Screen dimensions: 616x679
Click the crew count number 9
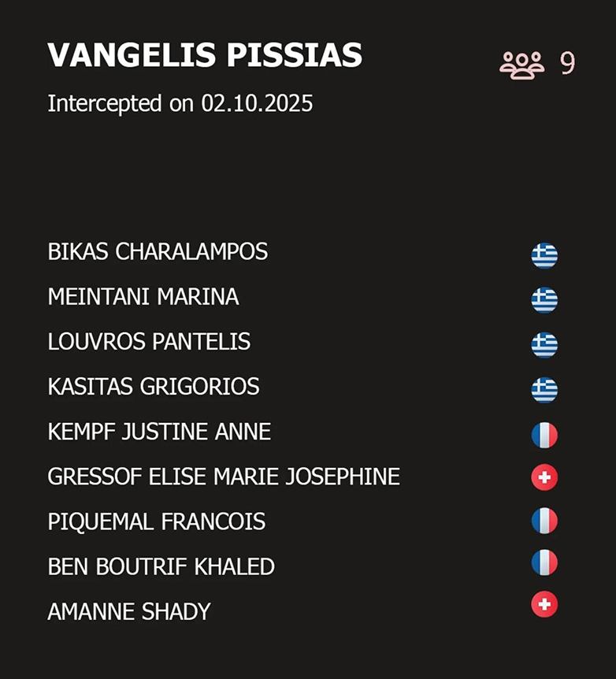[567, 65]
